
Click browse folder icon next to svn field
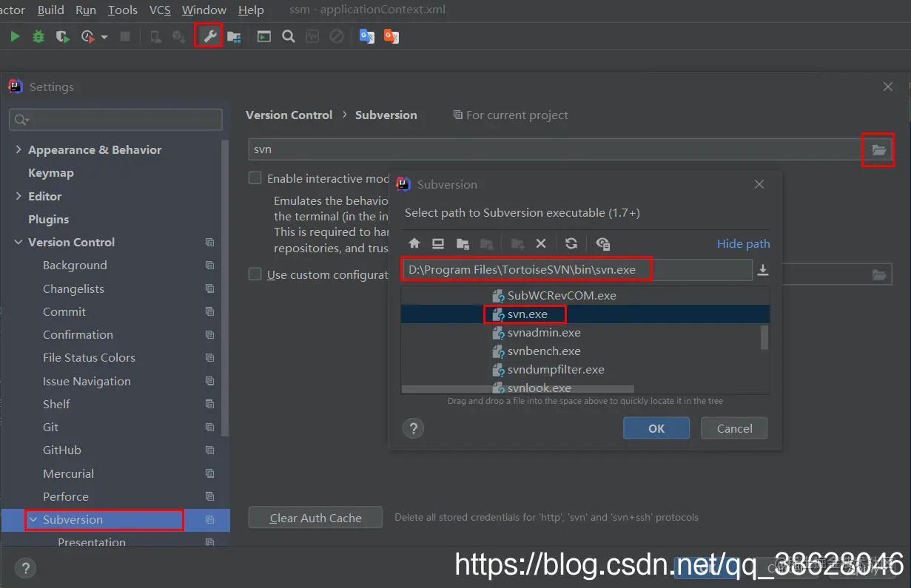(878, 149)
